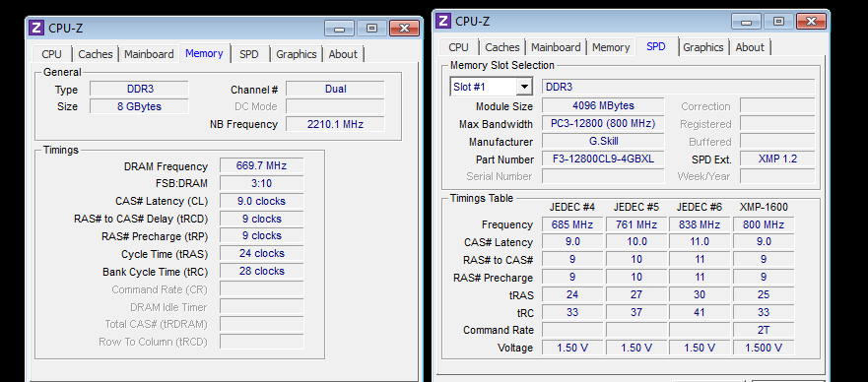868x382 pixels.
Task: Click SPD Ext. value XMP 1.2
Action: (777, 159)
